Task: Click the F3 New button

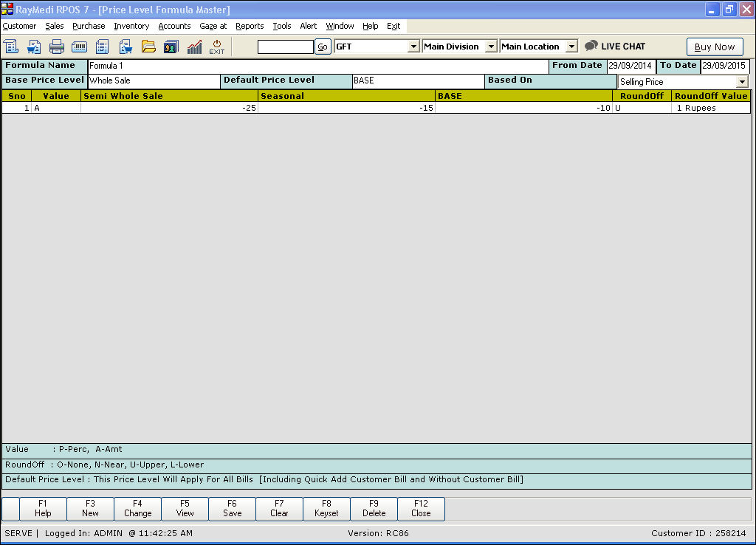Action: pyautogui.click(x=90, y=508)
